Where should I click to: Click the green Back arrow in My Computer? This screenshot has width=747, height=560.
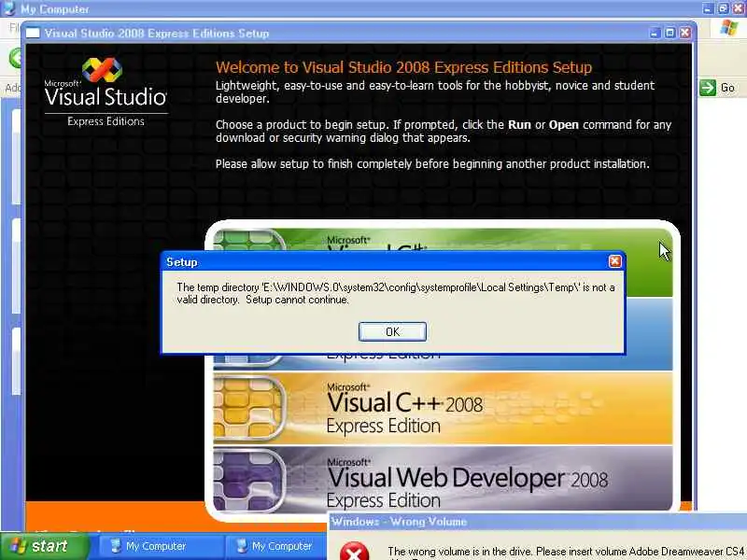click(16, 58)
